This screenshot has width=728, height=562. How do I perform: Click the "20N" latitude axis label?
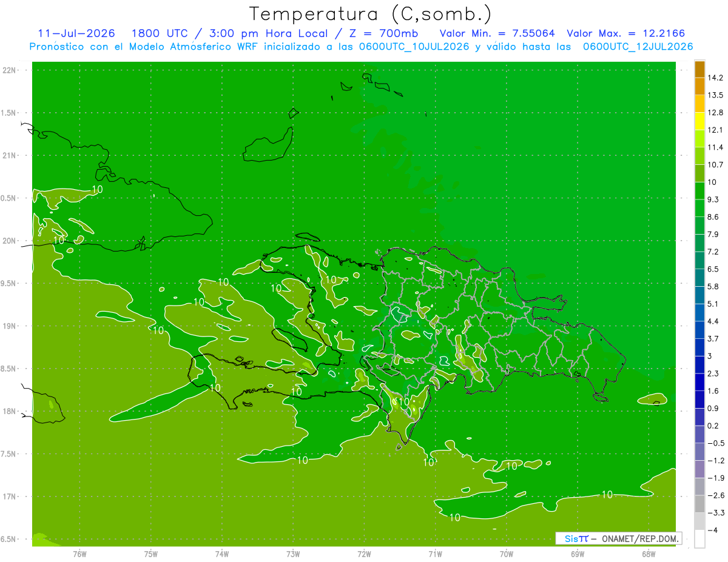(x=9, y=241)
